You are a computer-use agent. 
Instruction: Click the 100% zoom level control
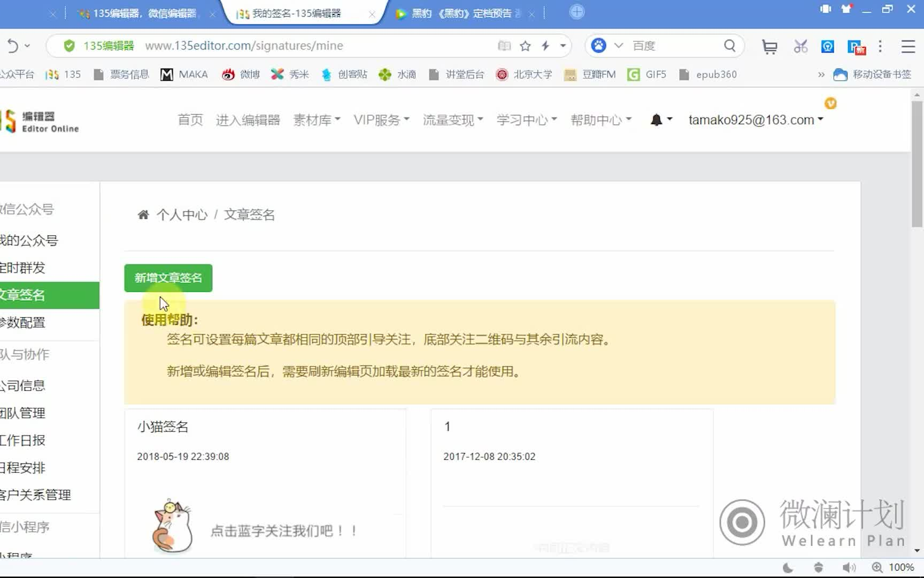click(x=893, y=567)
